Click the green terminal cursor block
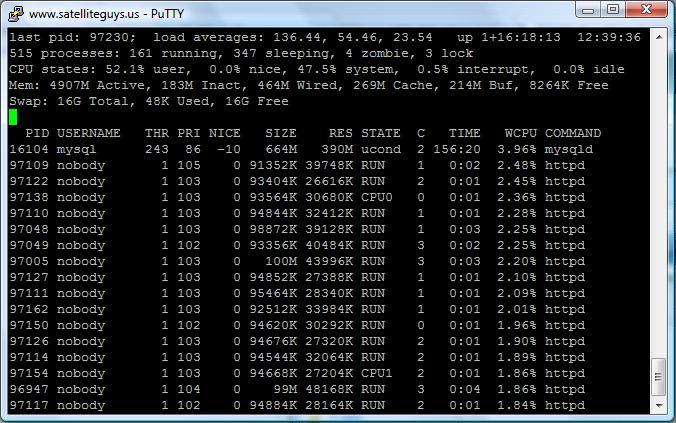Viewport: 676px width, 423px height. click(x=13, y=117)
